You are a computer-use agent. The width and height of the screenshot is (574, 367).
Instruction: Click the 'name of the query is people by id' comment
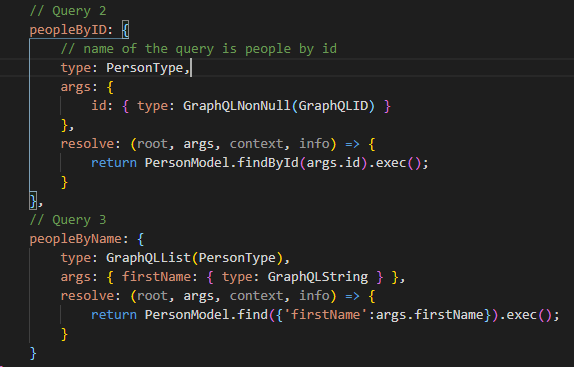[198, 49]
